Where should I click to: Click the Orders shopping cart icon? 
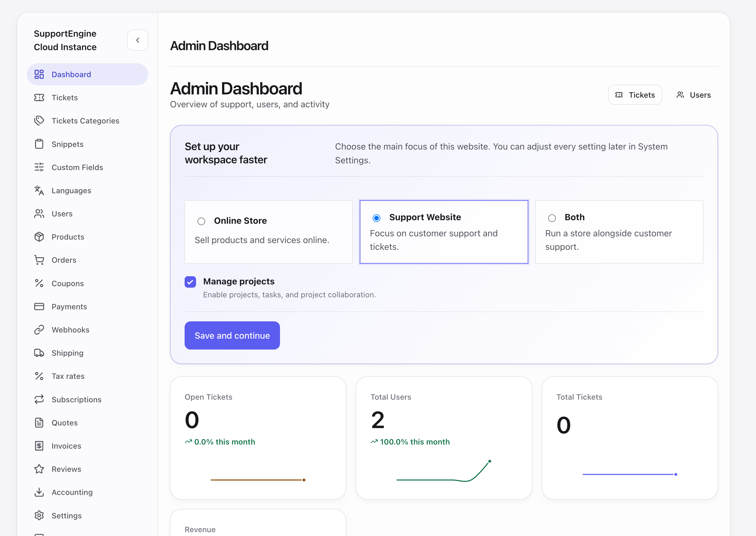click(x=39, y=260)
